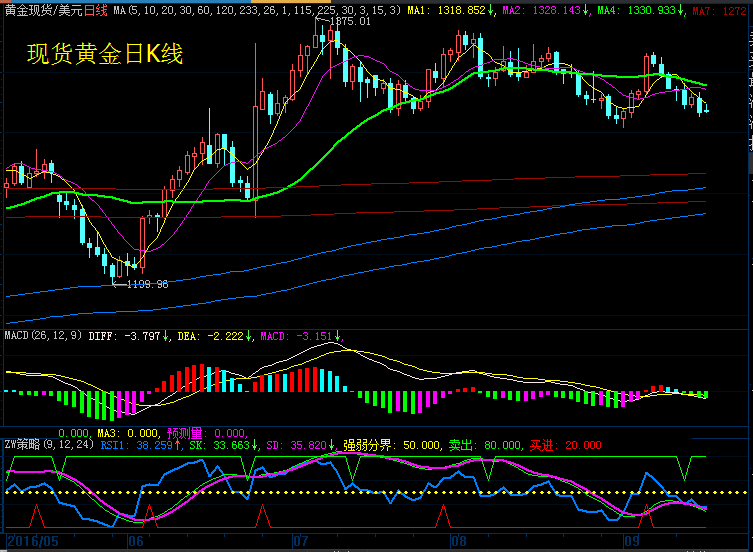Click the SK: 33.663 readout
This screenshot has width=753, height=552.
pyautogui.click(x=217, y=444)
